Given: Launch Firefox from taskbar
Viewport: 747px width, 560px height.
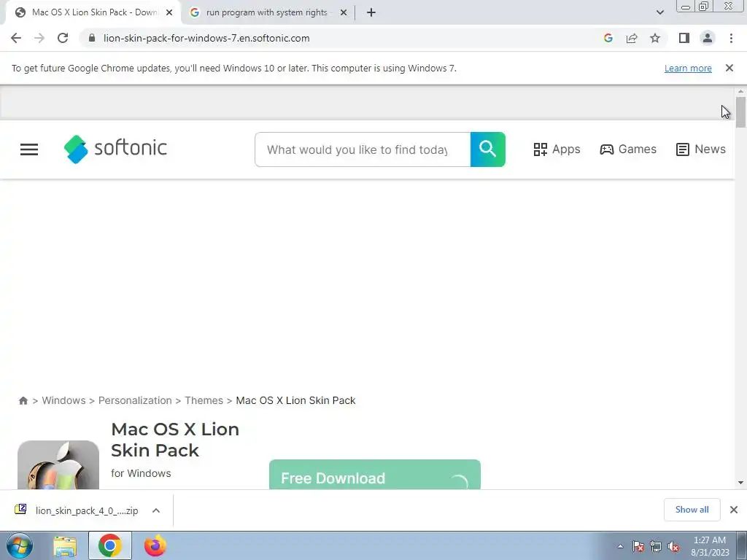Looking at the screenshot, I should (x=155, y=545).
